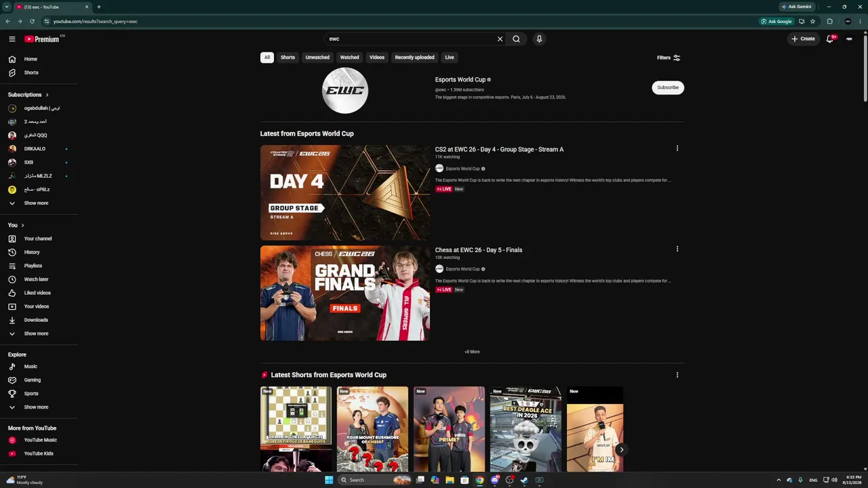Open the Chrome extensions puzzle icon
The height and width of the screenshot is (488, 868).
(x=829, y=22)
